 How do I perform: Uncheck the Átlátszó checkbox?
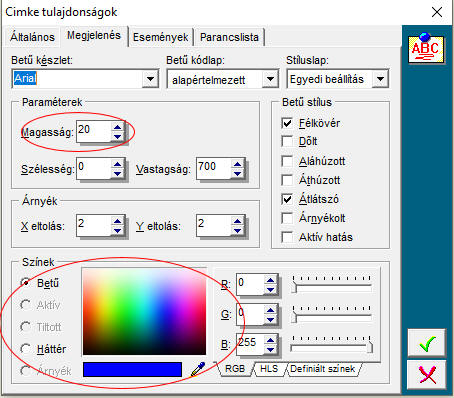click(x=287, y=199)
